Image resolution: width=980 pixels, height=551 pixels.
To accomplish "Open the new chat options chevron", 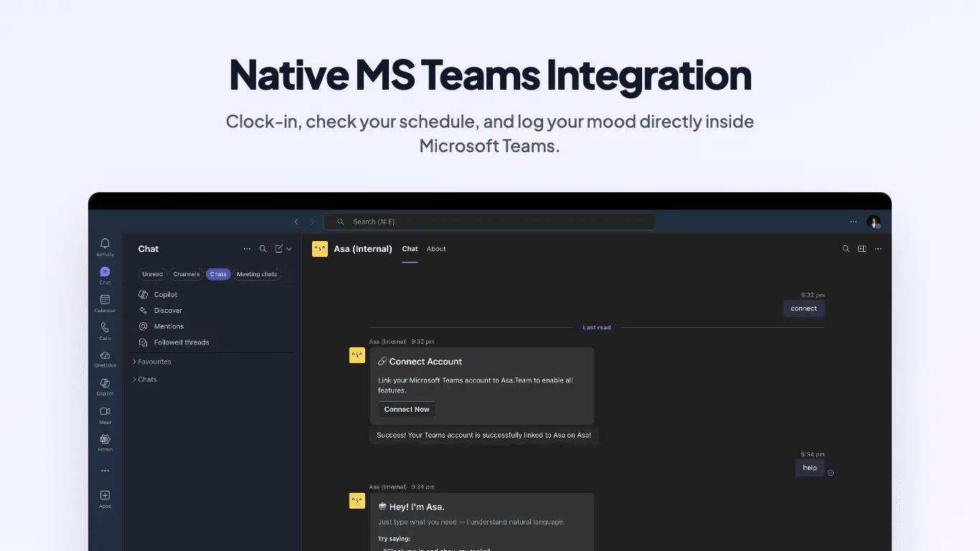I will pyautogui.click(x=289, y=249).
